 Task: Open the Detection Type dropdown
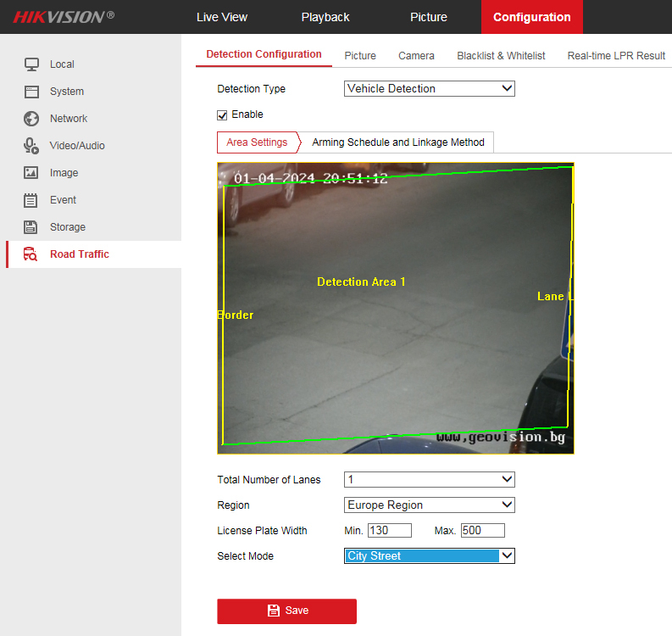pos(429,89)
